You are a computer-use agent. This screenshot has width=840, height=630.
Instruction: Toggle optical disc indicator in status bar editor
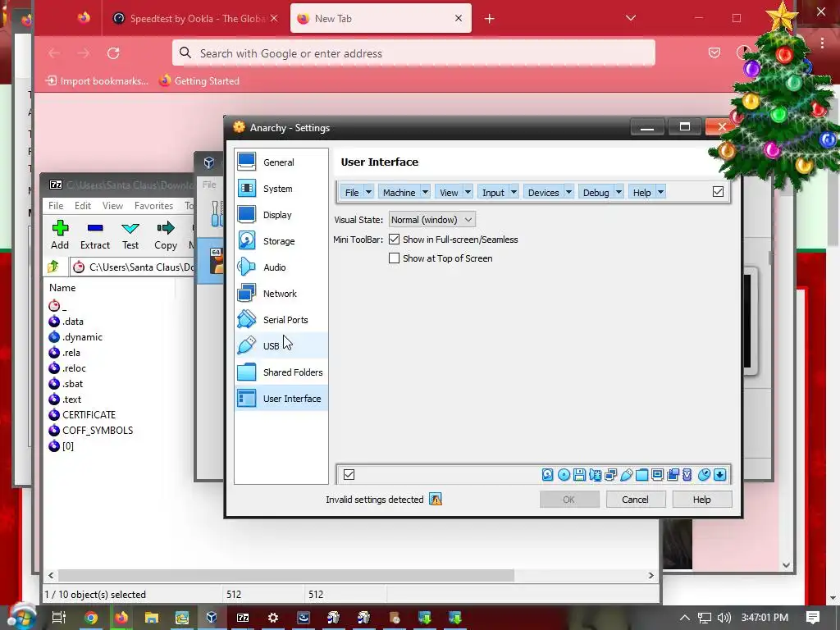pos(564,475)
